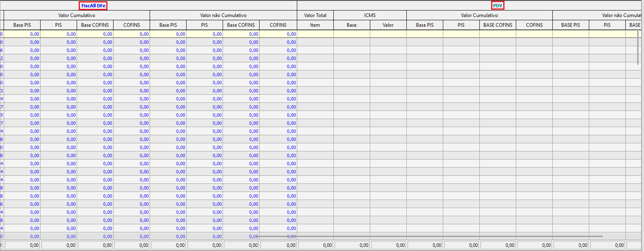Click footer total under FiscAll Cumulativo COFINS

[x=132, y=245]
